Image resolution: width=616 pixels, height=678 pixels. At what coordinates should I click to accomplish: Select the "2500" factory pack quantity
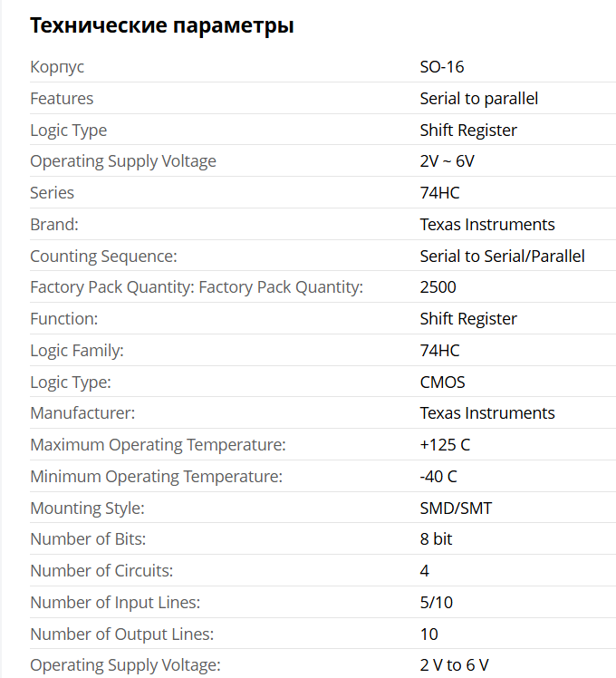tap(438, 287)
